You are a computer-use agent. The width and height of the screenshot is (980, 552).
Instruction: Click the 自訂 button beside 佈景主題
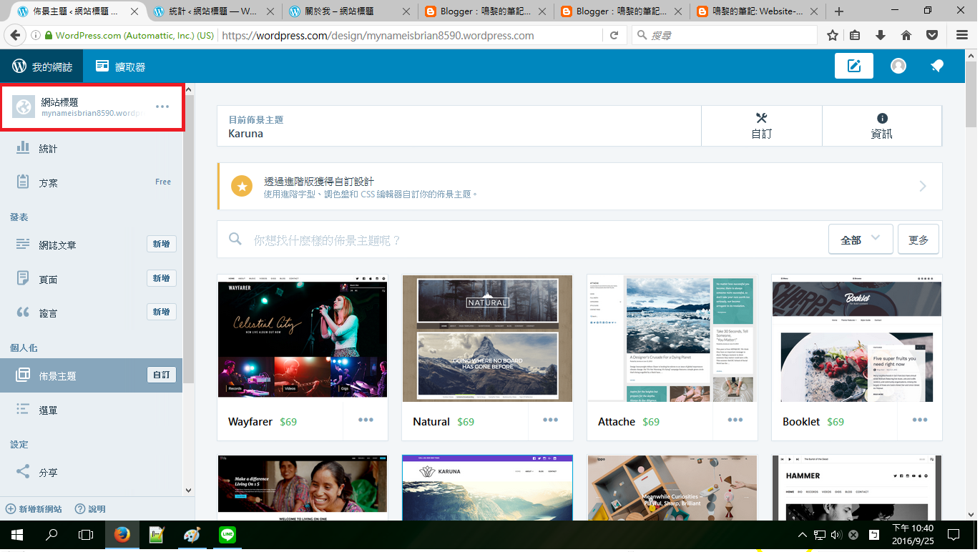162,375
